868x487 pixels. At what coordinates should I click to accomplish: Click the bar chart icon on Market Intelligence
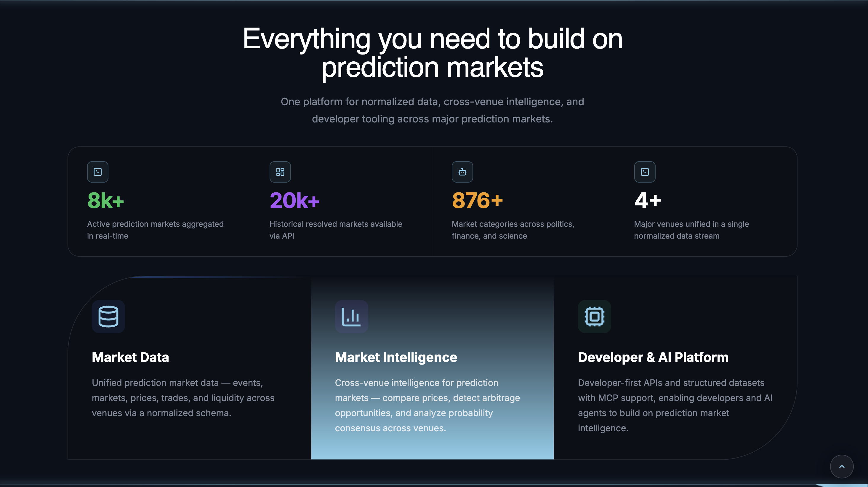click(351, 316)
